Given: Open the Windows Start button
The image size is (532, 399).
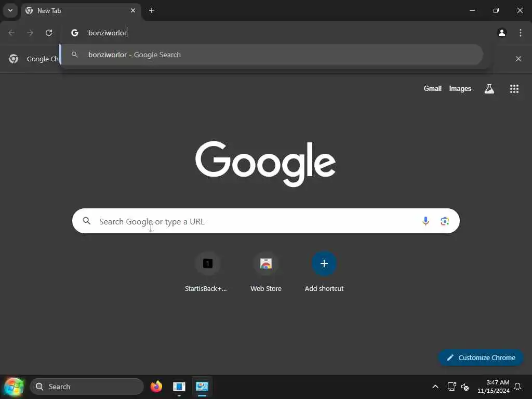Looking at the screenshot, I should click(14, 387).
